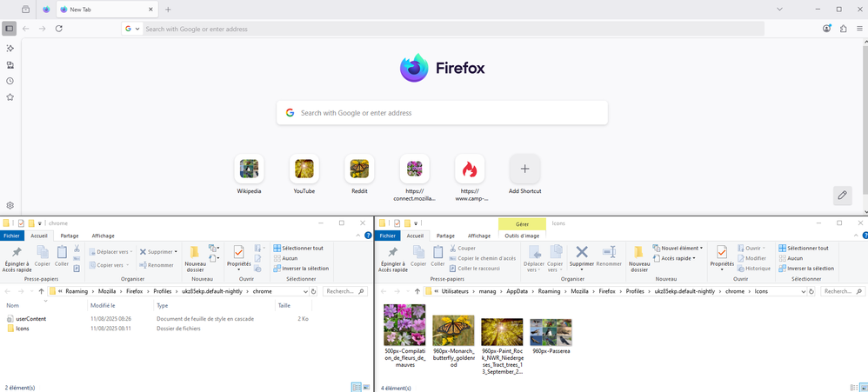This screenshot has width=868, height=392.
Task: Toggle the Firefox sidebar button
Action: click(x=10, y=29)
